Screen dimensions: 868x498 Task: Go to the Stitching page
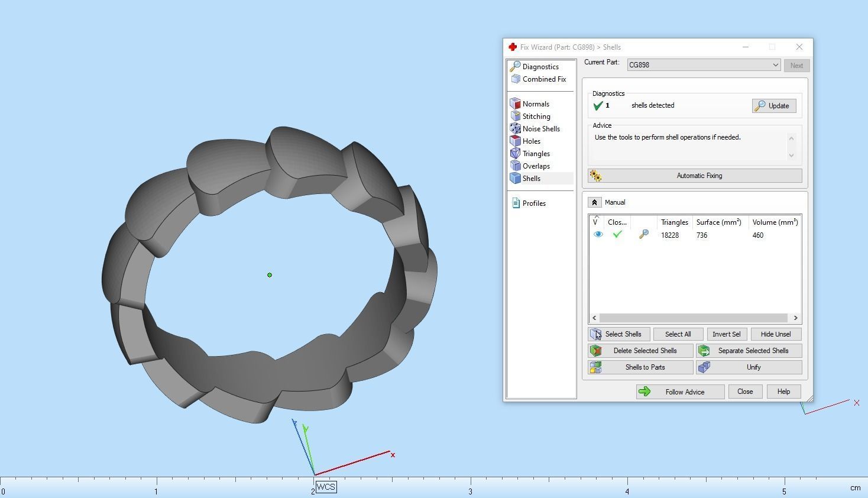536,117
